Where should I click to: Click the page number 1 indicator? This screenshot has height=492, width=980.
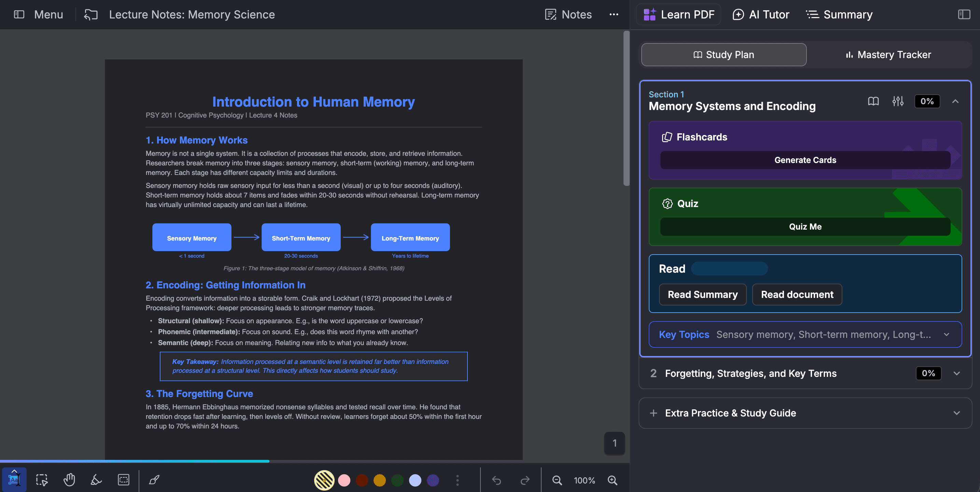pyautogui.click(x=614, y=443)
